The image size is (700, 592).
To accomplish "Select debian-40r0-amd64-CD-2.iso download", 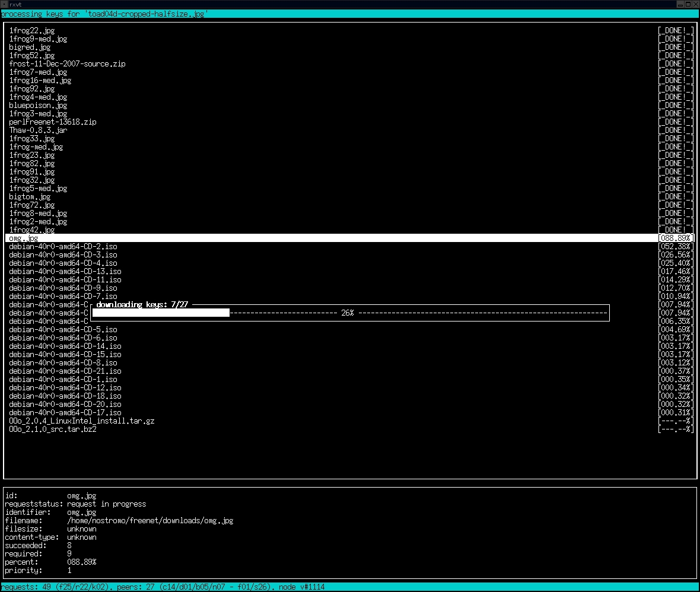I will point(63,247).
